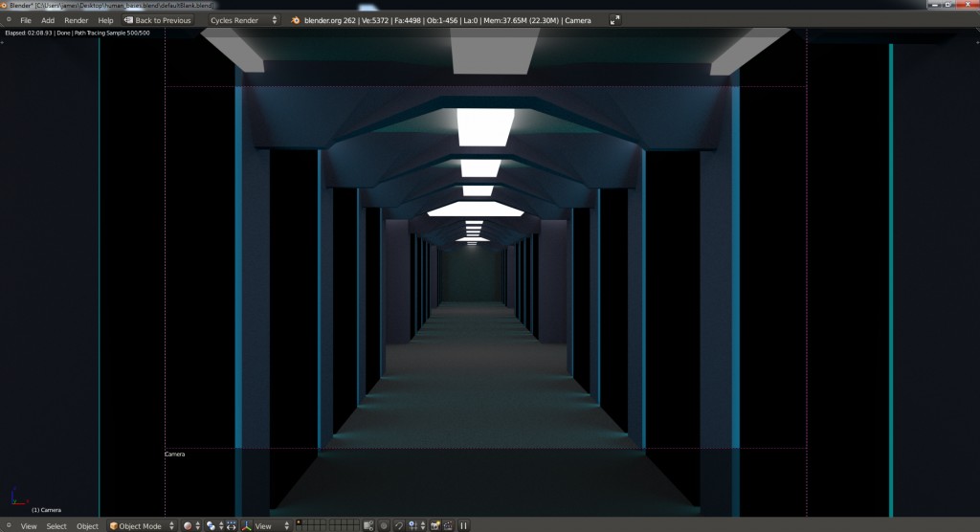The image size is (980, 532).
Task: Open the View transform orientation dropdown
Action: 266,525
